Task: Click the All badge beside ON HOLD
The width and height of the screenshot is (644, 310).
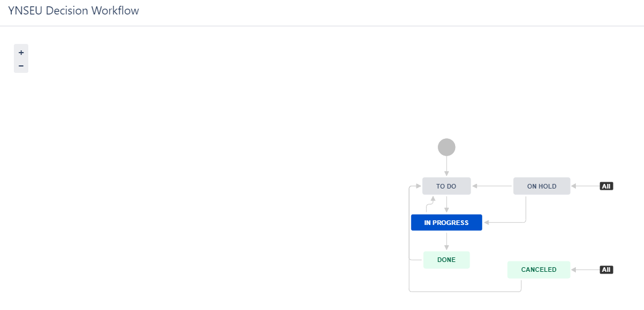Action: click(606, 186)
